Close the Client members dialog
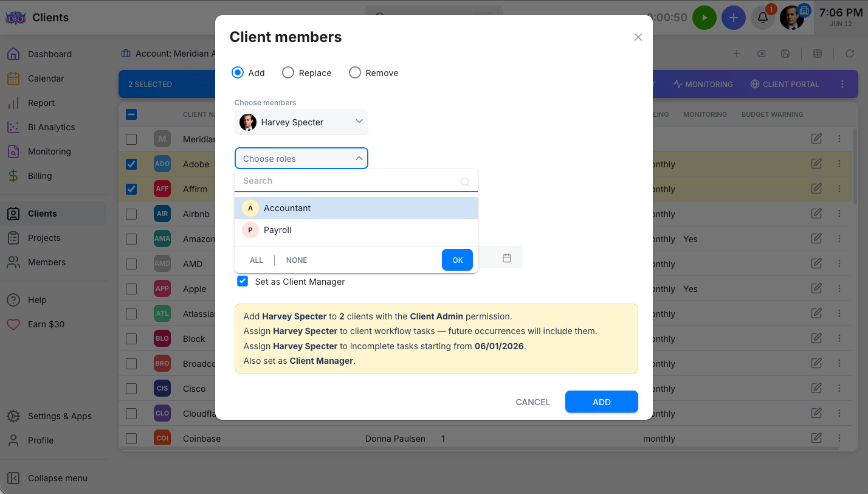 point(638,37)
